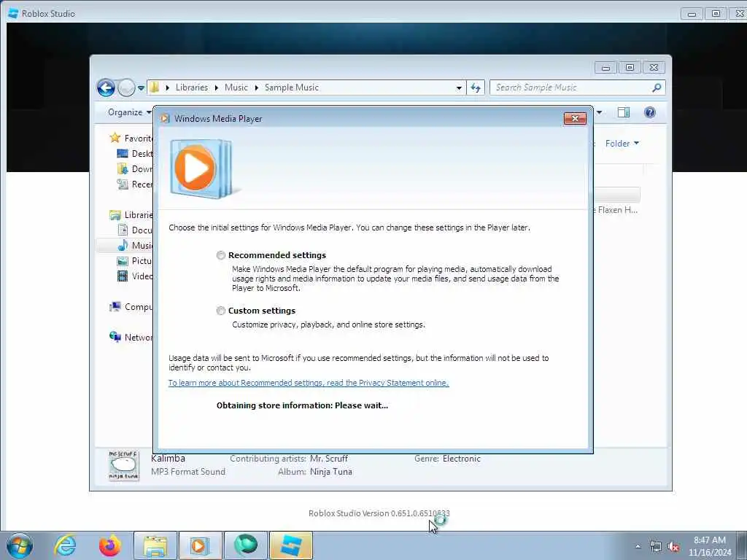747x560 pixels.
Task: Click Libraries in the address breadcrumb
Action: pos(192,87)
